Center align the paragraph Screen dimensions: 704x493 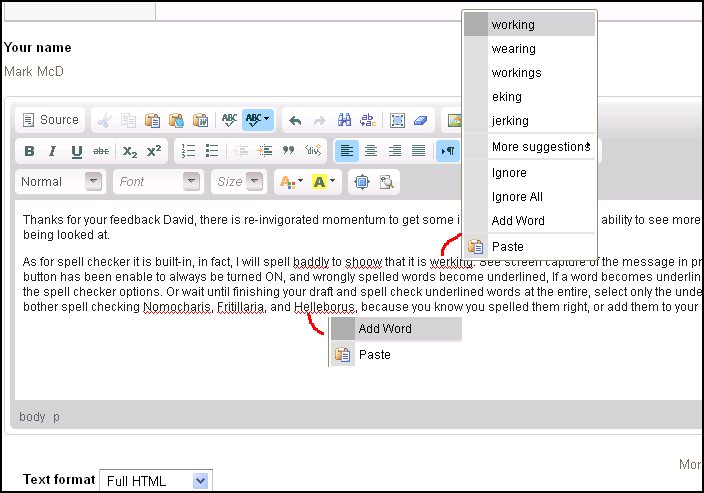pos(371,151)
